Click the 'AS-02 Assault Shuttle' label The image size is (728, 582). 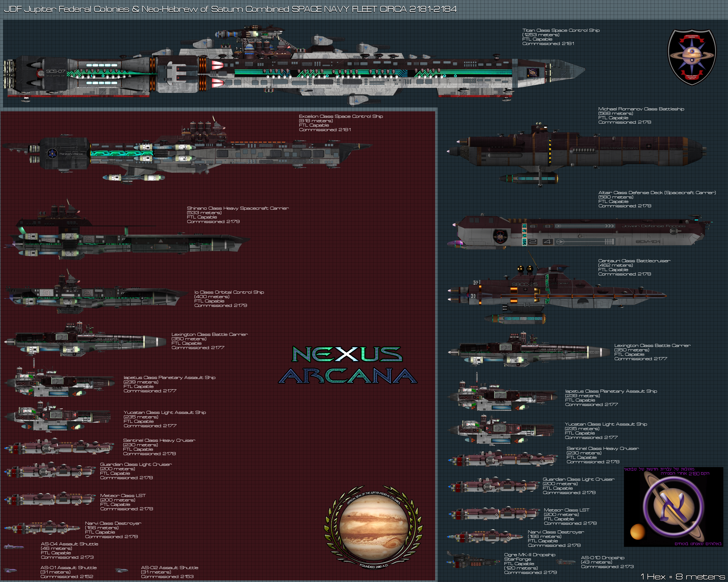[x=169, y=568]
